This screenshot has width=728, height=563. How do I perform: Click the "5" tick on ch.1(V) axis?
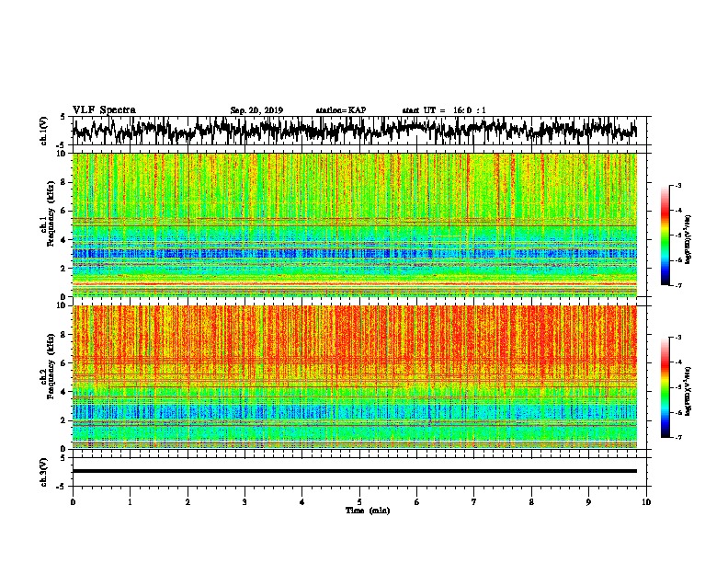[63, 117]
